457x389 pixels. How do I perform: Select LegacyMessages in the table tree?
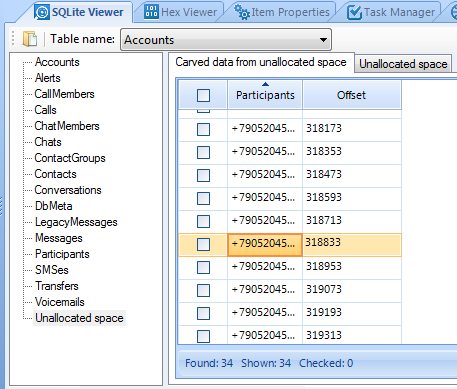click(x=76, y=222)
